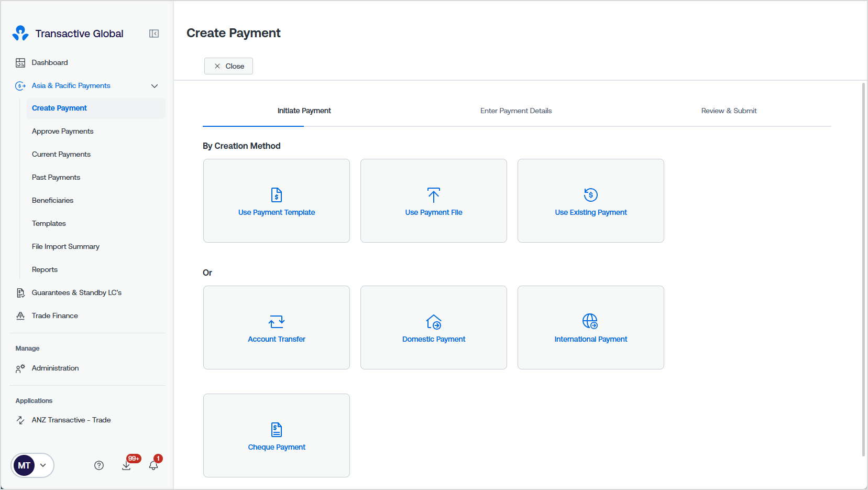Viewport: 868px width, 490px height.
Task: Click the Use Existing Payment link text
Action: pos(591,212)
